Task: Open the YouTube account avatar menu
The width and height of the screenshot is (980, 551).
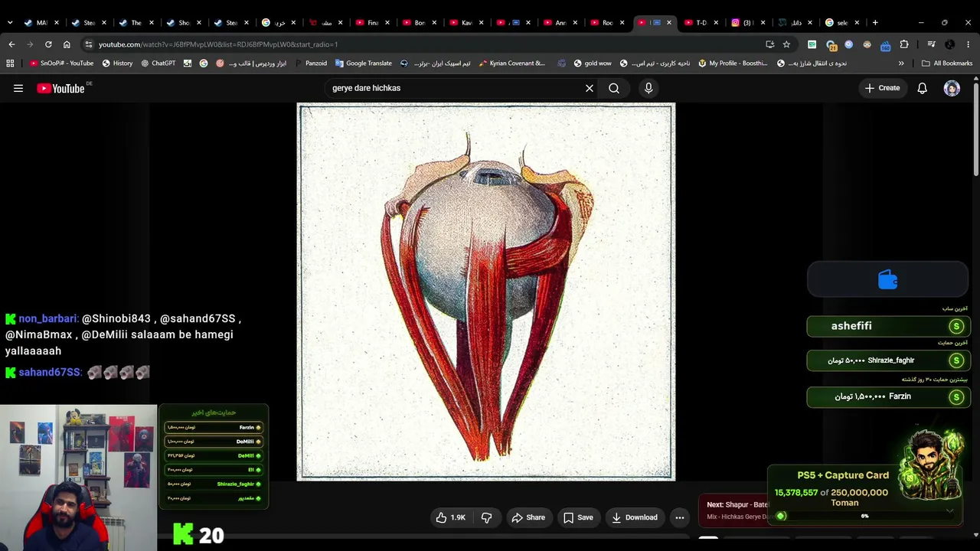Action: click(x=952, y=88)
